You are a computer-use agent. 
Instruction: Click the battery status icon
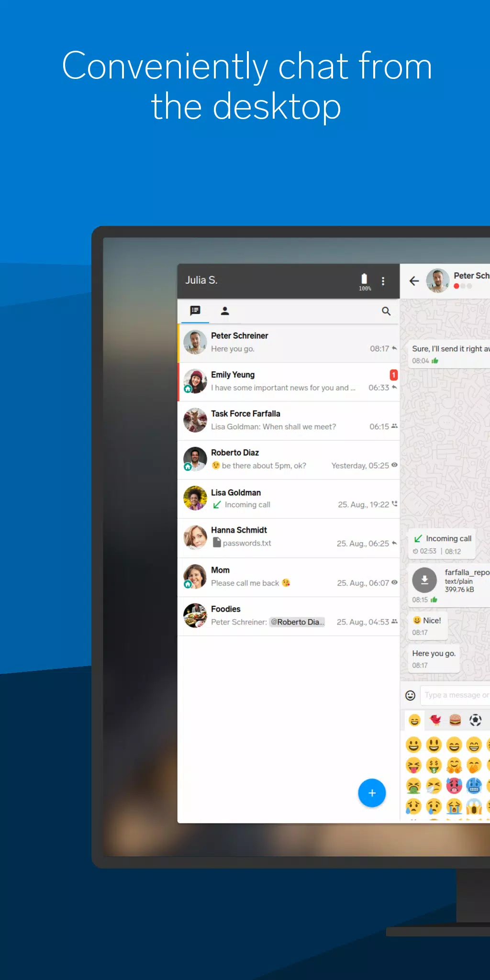364,281
